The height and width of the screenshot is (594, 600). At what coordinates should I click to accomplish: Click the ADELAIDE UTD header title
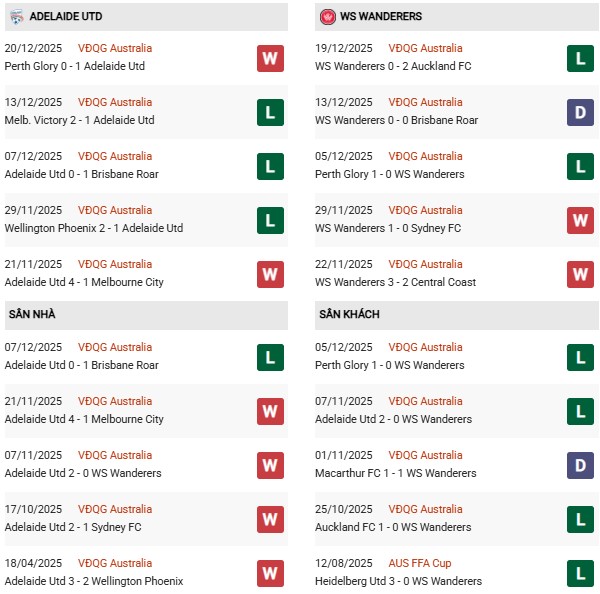(x=68, y=17)
